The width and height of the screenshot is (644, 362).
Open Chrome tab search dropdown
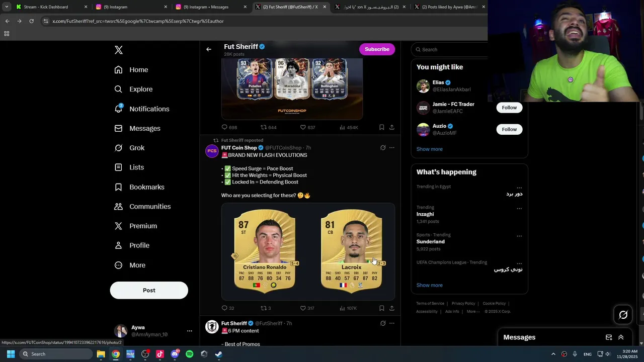click(7, 7)
